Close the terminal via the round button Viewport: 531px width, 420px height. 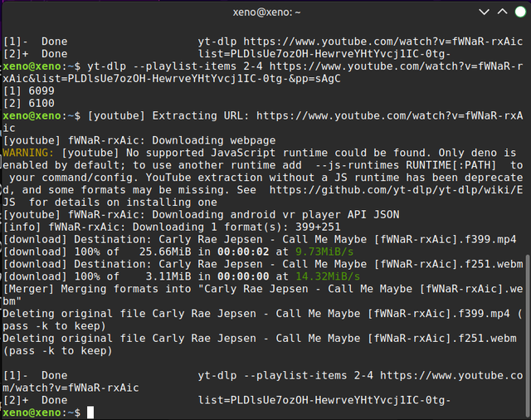(x=520, y=12)
